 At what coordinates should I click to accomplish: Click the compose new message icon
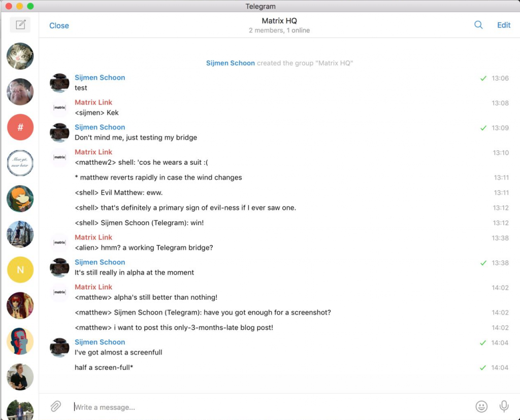click(20, 25)
